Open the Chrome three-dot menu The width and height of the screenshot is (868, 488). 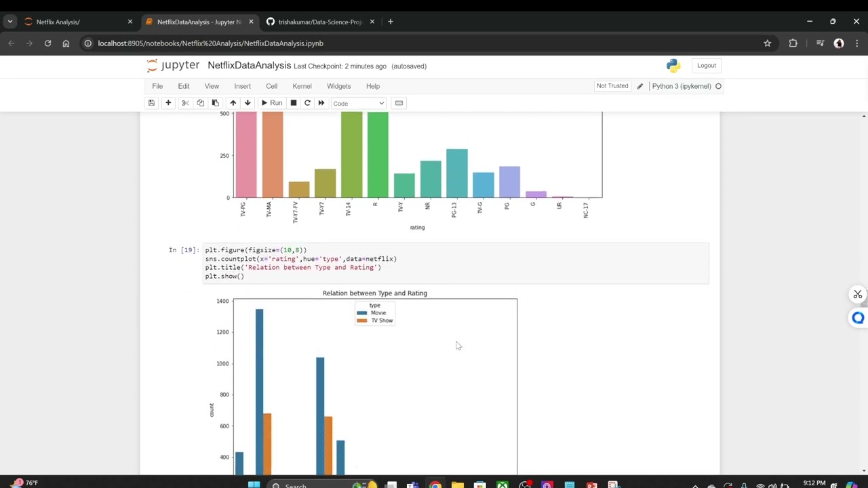856,43
